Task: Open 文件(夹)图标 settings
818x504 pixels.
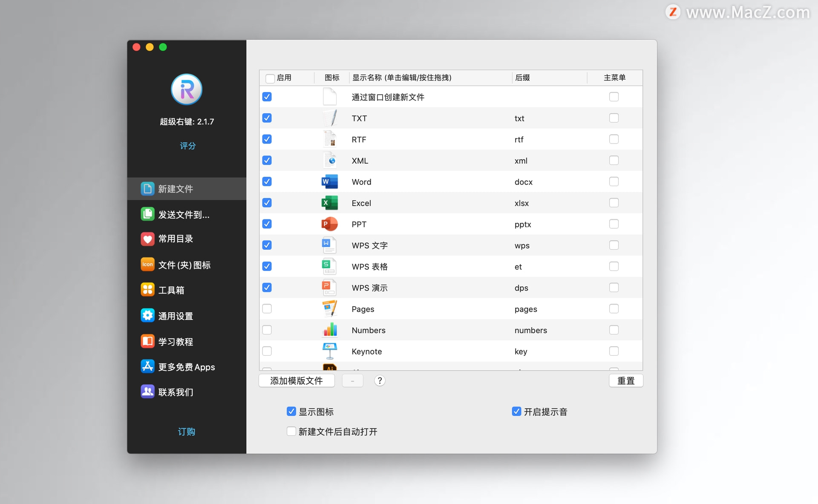Action: [184, 265]
